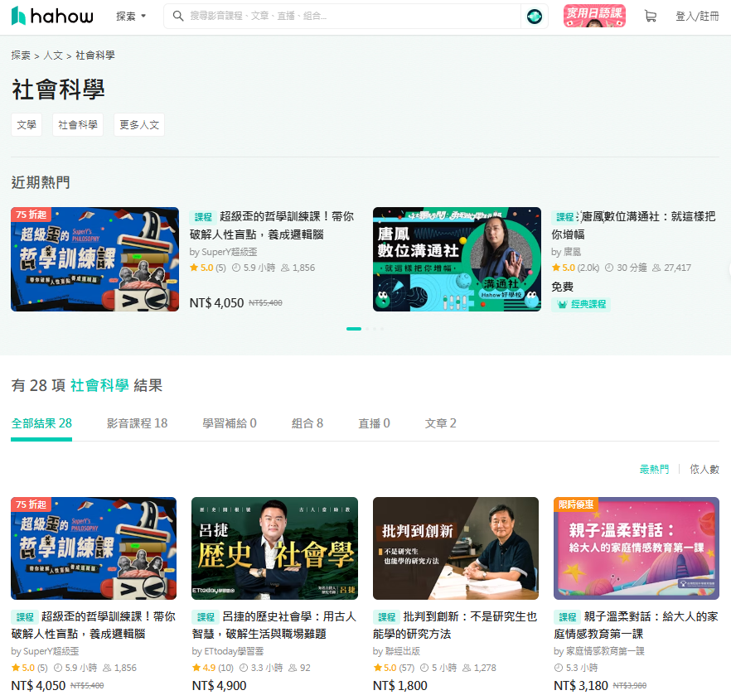This screenshot has height=700, width=731.
Task: Expand the 探索 dropdown menu
Action: [x=131, y=16]
